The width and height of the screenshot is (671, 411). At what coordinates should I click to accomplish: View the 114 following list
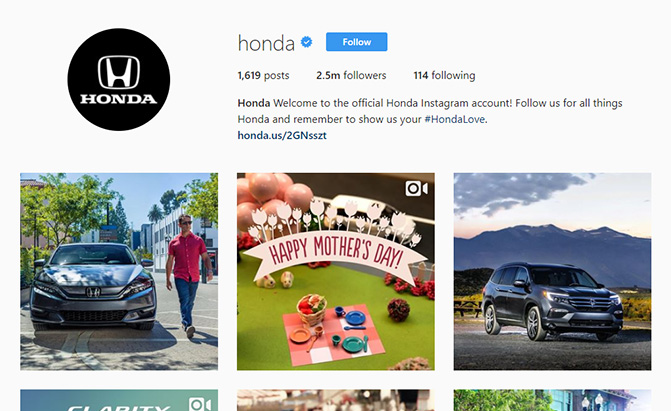(444, 75)
